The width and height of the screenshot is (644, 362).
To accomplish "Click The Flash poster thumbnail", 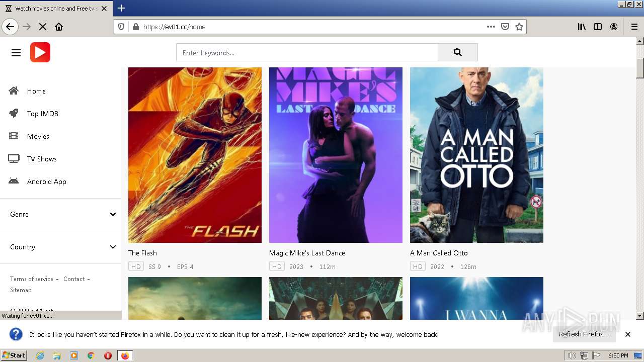I will [195, 155].
